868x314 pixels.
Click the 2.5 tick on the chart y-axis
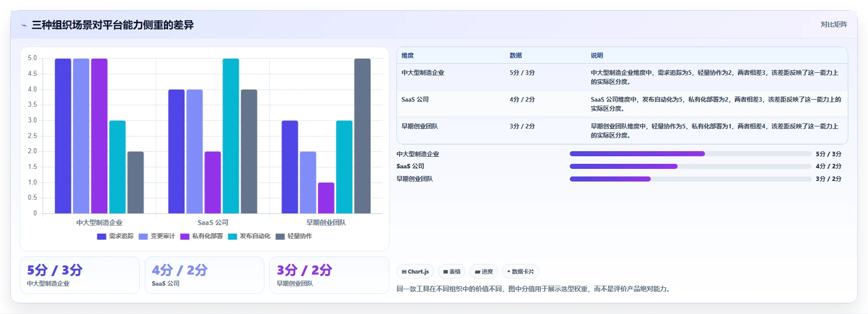point(32,136)
